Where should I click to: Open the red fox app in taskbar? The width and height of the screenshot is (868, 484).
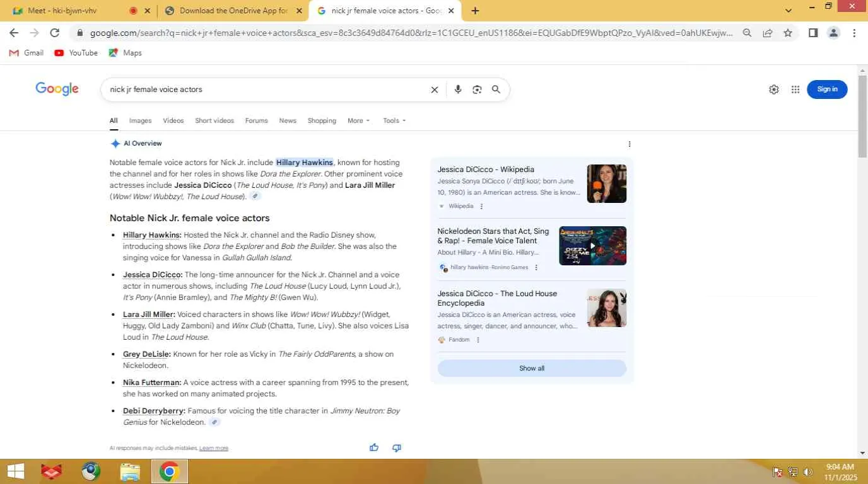point(52,471)
